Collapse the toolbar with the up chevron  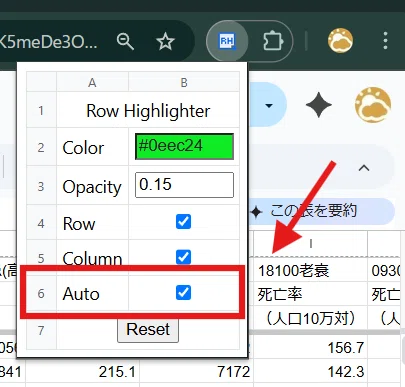click(364, 168)
